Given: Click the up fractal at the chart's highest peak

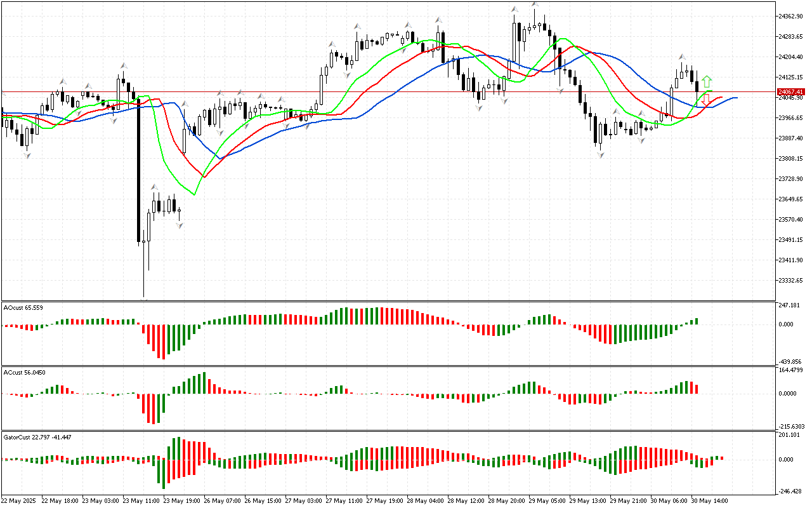Looking at the screenshot, I should coord(535,4).
